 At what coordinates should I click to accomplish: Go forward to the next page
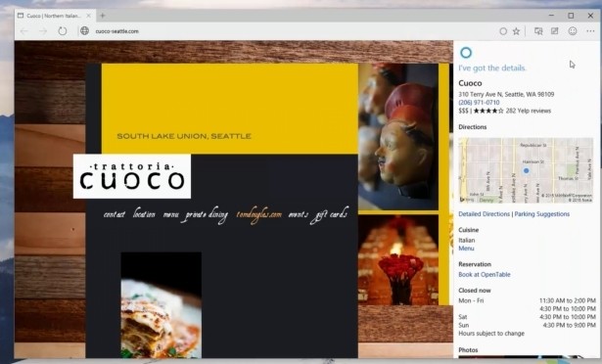(x=43, y=31)
